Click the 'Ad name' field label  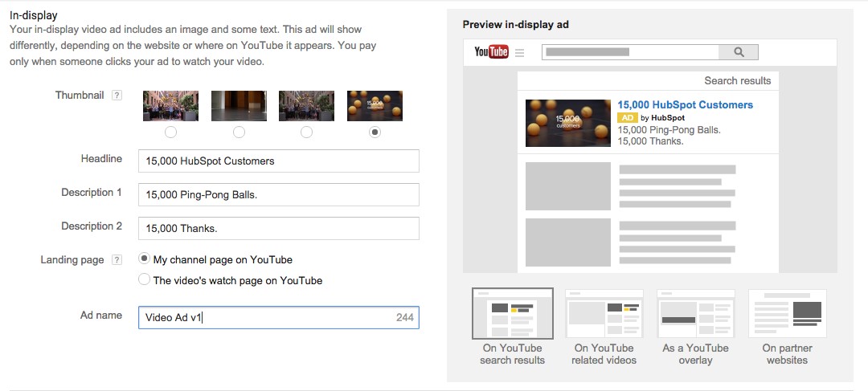click(101, 316)
